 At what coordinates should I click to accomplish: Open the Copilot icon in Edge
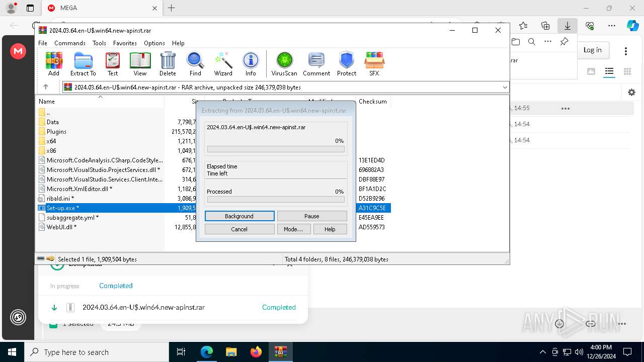coord(632,26)
